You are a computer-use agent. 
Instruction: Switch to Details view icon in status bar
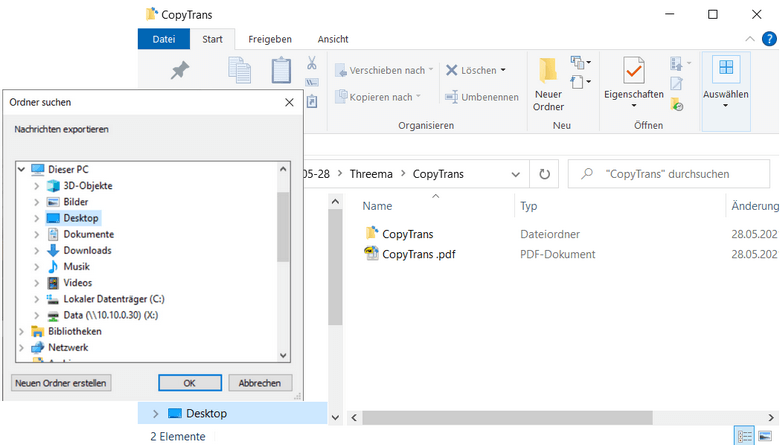tap(745, 437)
